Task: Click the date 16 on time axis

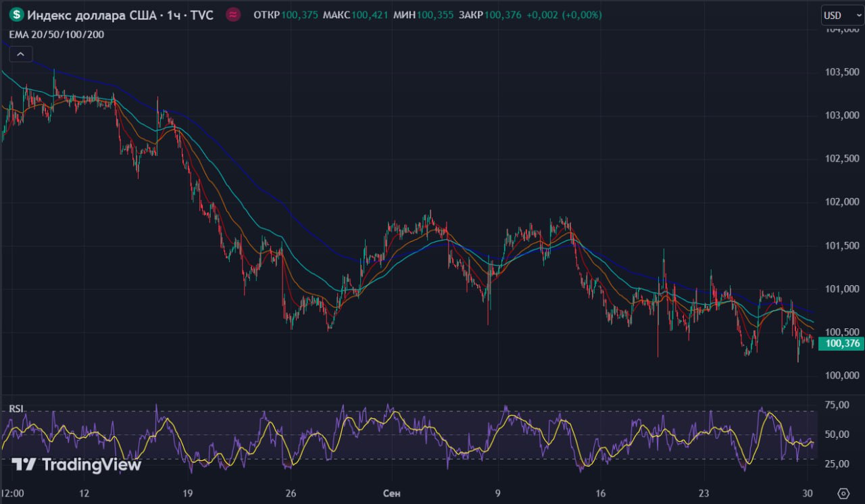Action: 601,493
